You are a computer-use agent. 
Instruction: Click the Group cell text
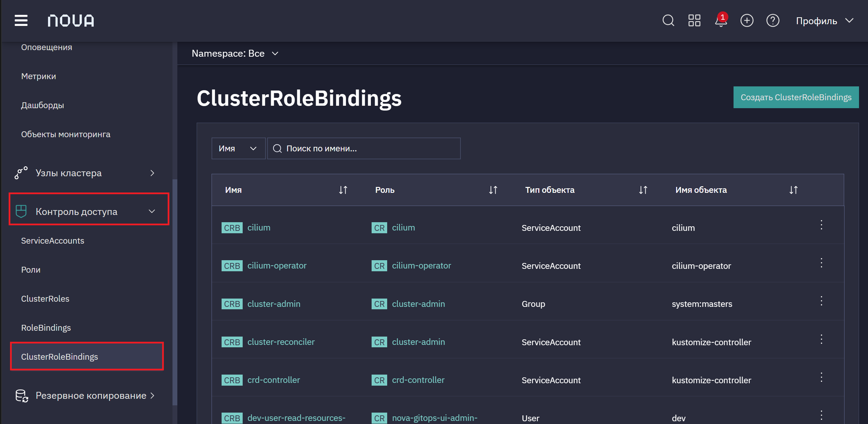(533, 304)
